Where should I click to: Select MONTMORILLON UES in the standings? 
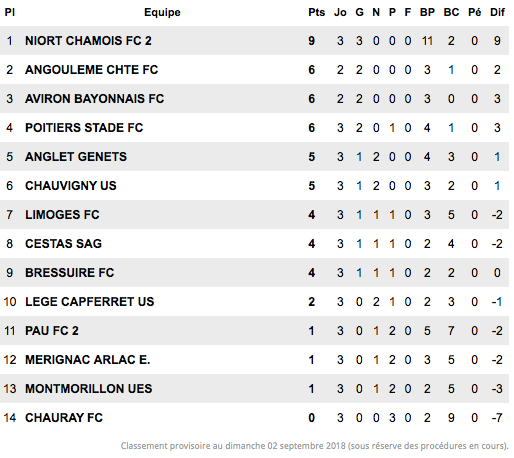(x=89, y=389)
